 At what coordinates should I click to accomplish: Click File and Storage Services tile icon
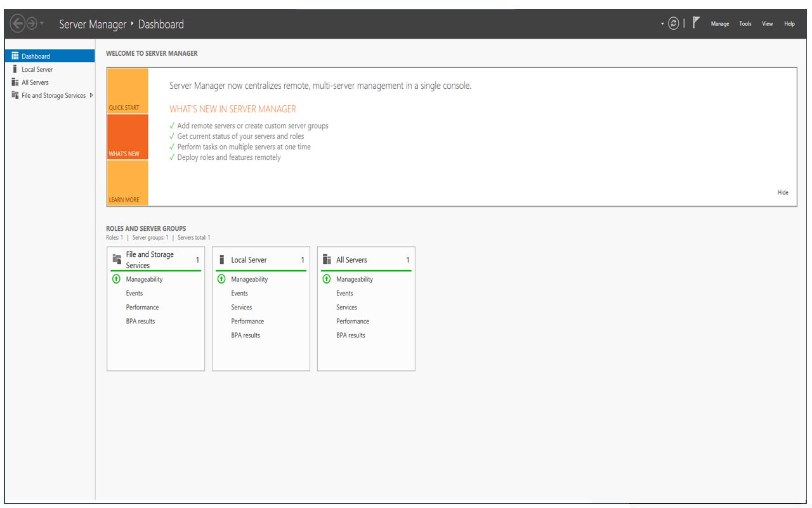point(116,259)
